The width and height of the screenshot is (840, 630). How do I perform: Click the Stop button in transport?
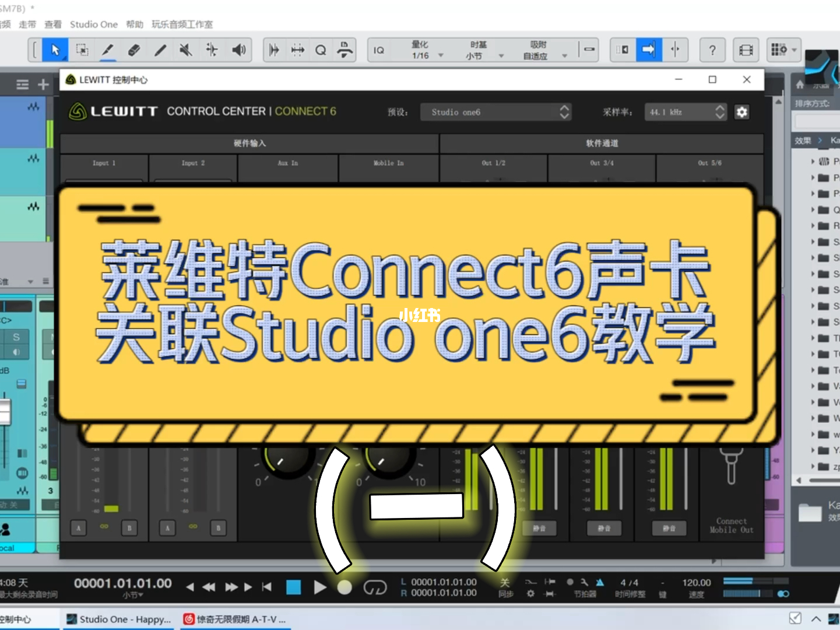[x=294, y=587]
